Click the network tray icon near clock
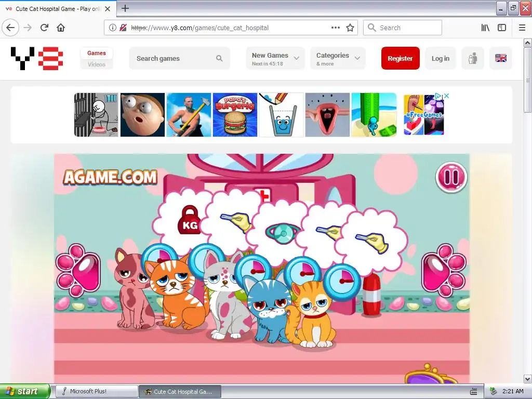 click(x=493, y=391)
